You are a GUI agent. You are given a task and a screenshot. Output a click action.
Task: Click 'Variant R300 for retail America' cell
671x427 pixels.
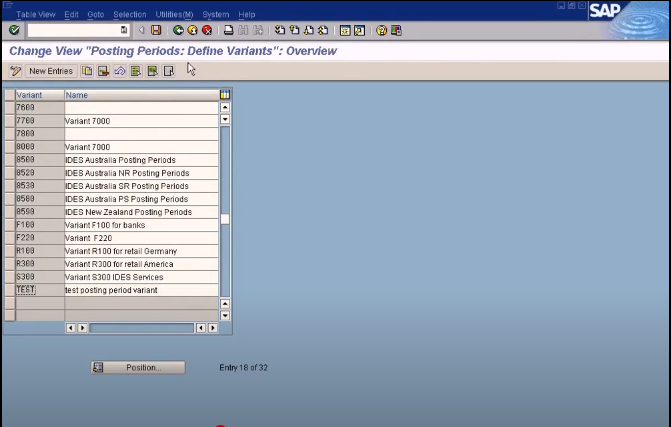pos(141,264)
